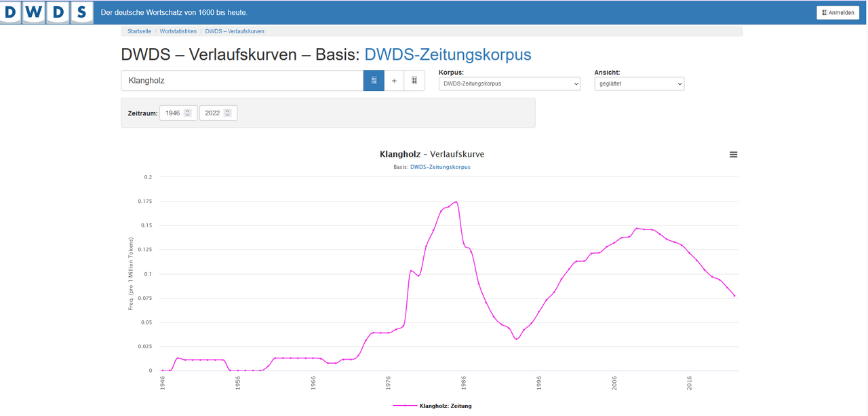Click the start year 1946 stepper
The height and width of the screenshot is (416, 868).
click(x=178, y=113)
